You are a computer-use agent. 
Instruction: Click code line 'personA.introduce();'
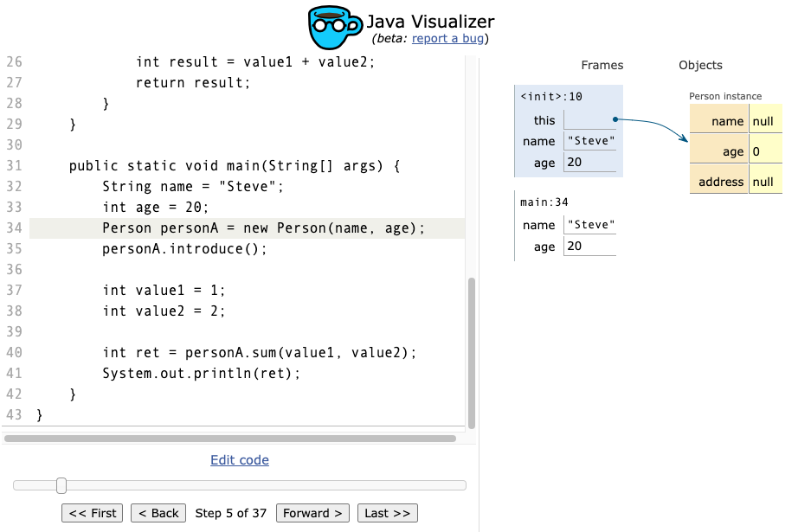click(x=184, y=249)
